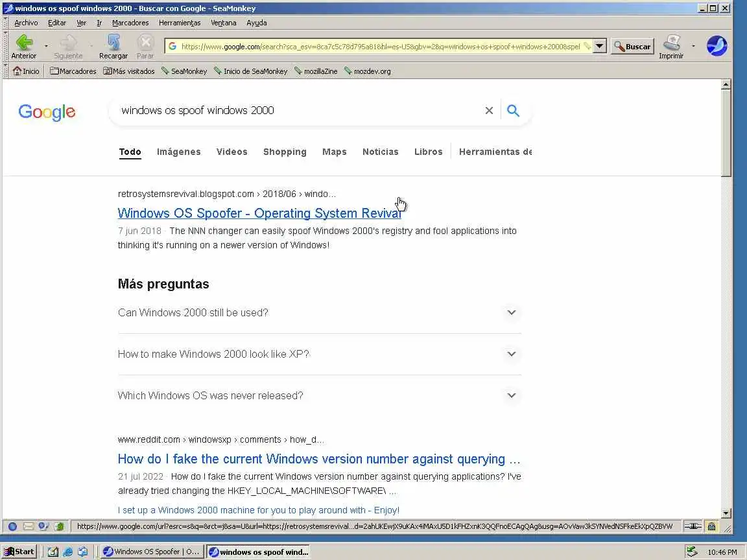Click the SeaMonkey throbber logo
The width and height of the screenshot is (747, 560).
coord(717,46)
